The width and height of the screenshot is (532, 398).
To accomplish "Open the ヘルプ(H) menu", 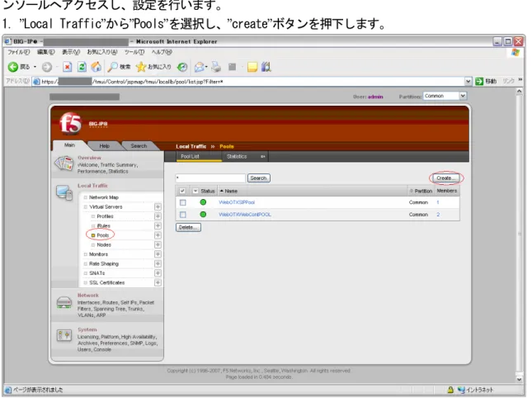I will [162, 52].
